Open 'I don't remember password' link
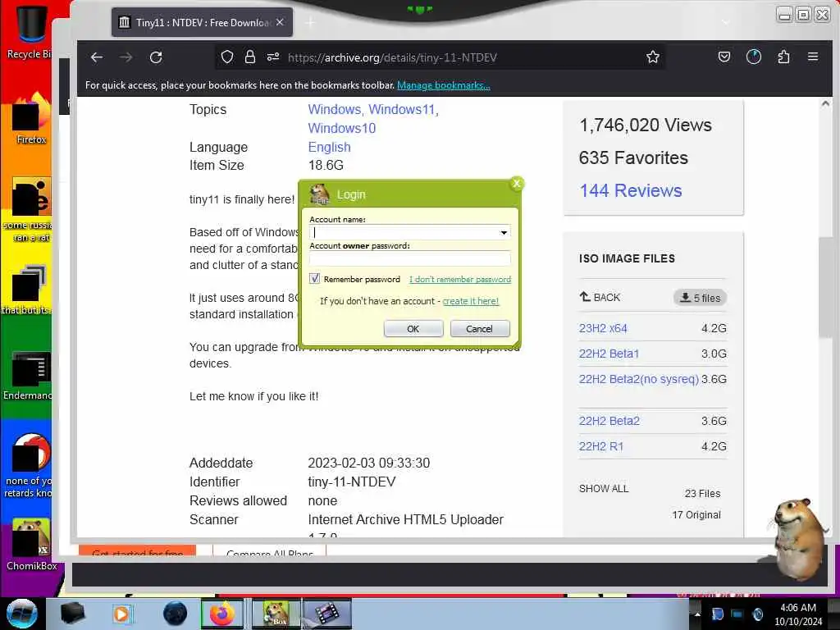The width and height of the screenshot is (840, 630). click(x=459, y=279)
